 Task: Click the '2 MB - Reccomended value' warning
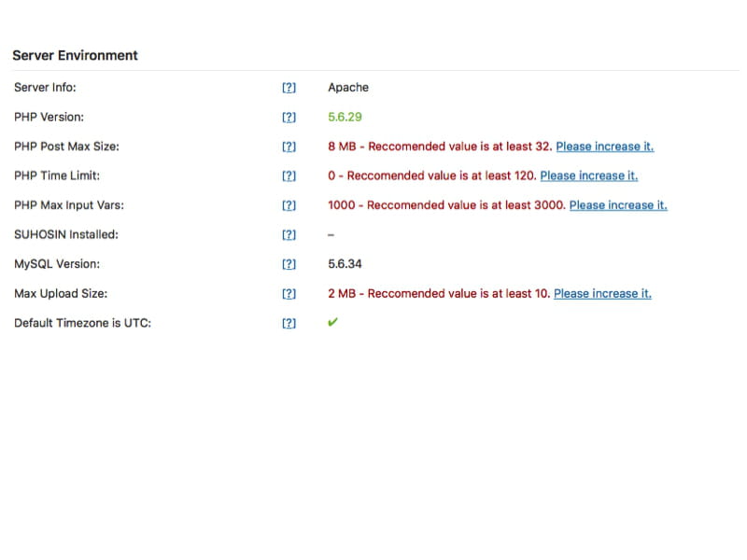pyautogui.click(x=439, y=294)
